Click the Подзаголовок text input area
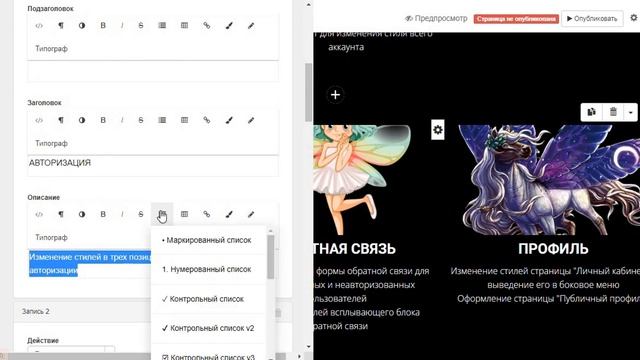 click(153, 71)
